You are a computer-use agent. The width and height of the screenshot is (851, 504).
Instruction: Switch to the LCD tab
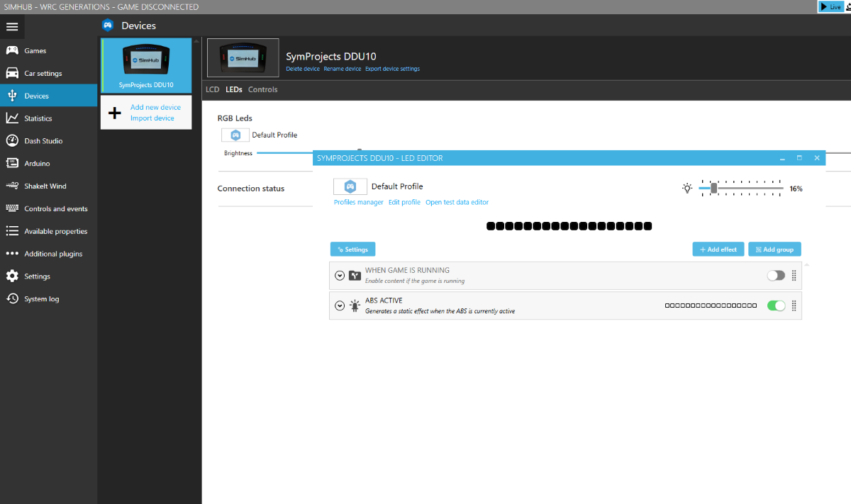click(212, 90)
